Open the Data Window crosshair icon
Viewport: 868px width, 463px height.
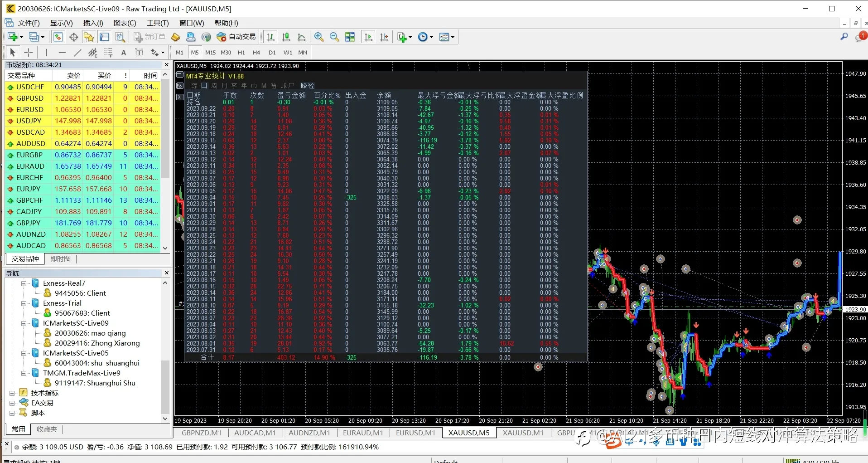point(73,37)
